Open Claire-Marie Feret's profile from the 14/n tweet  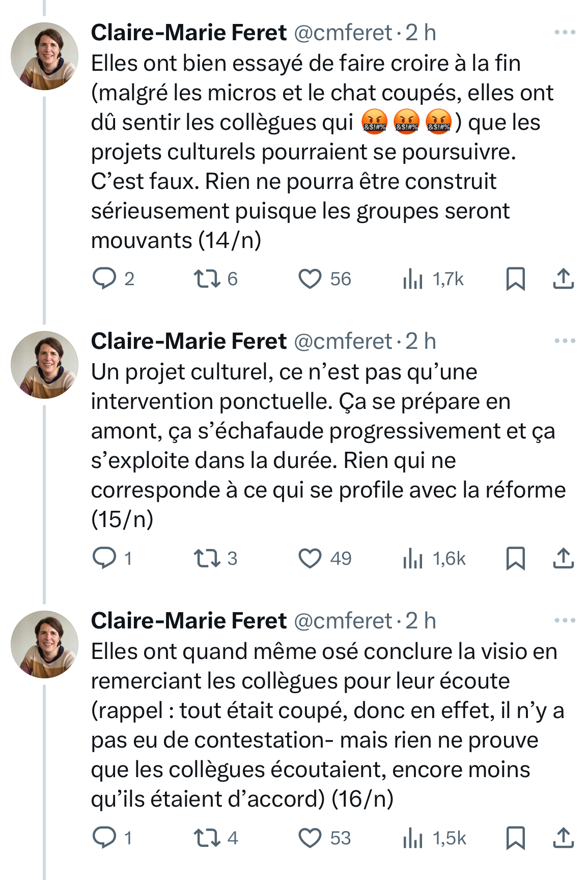(x=188, y=33)
